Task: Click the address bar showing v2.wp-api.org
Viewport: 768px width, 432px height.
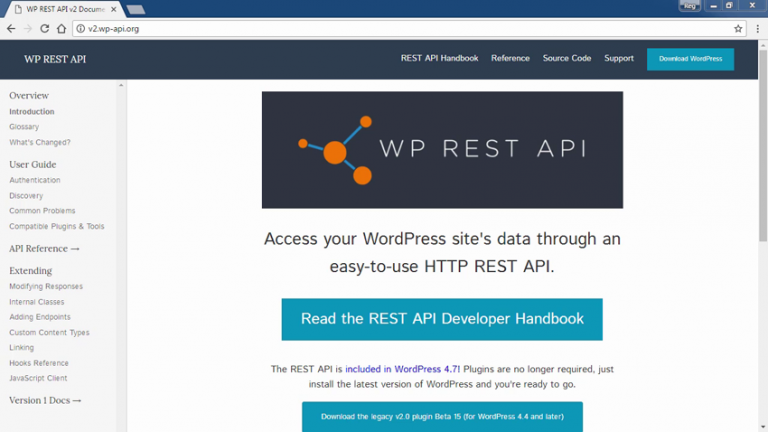Action: [409, 29]
